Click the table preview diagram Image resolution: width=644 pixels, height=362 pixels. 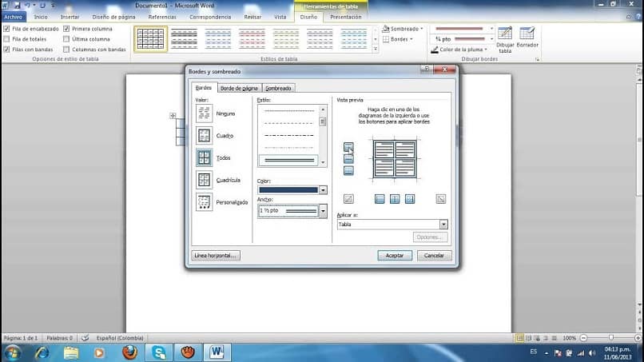coord(395,159)
